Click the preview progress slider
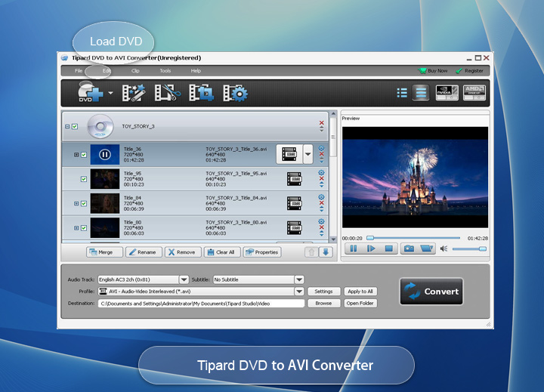 pos(413,238)
